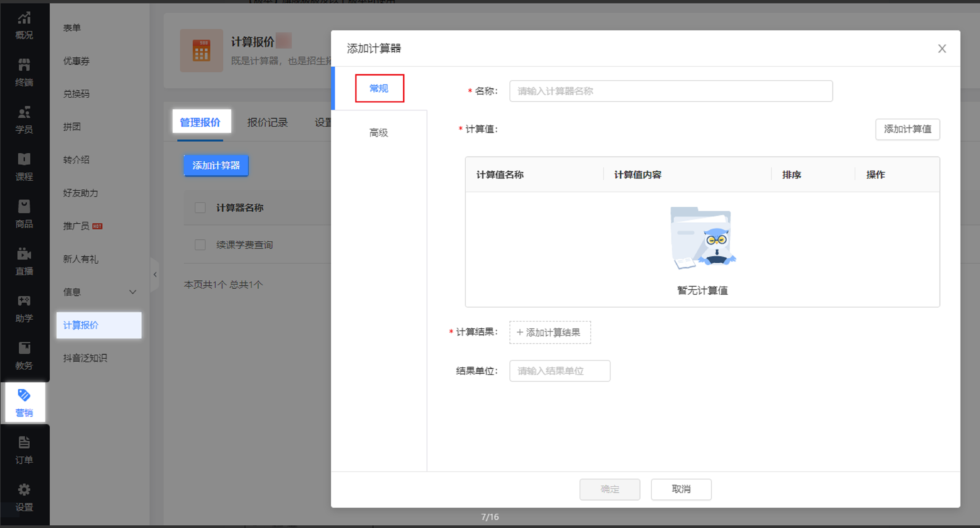
Task: Open the 订单 orders document icon
Action: pos(24,442)
